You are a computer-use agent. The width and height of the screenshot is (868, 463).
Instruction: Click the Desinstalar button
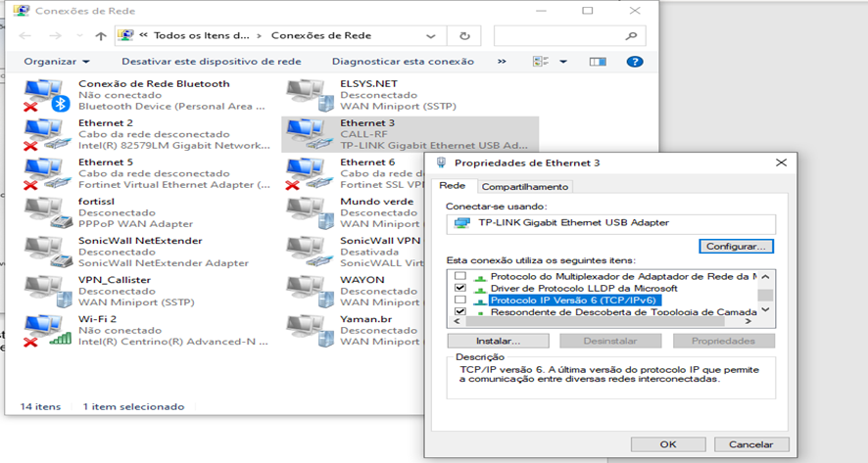[610, 341]
